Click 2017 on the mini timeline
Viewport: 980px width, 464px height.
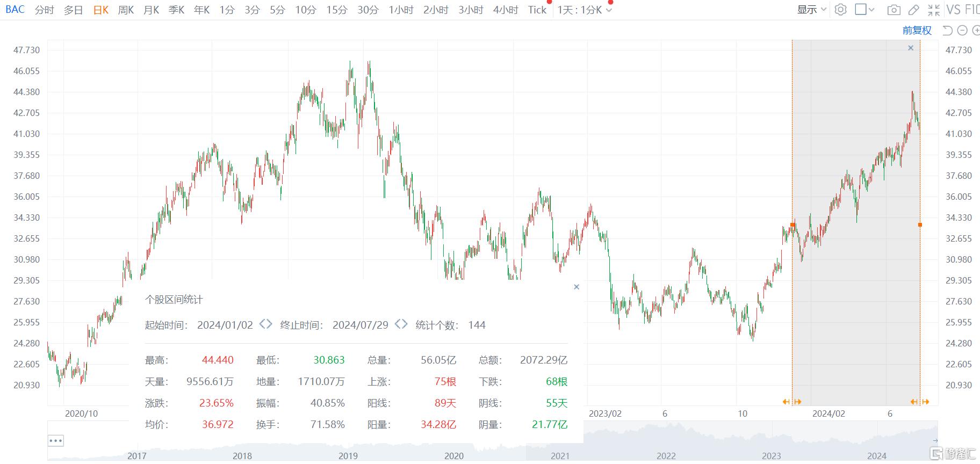136,455
